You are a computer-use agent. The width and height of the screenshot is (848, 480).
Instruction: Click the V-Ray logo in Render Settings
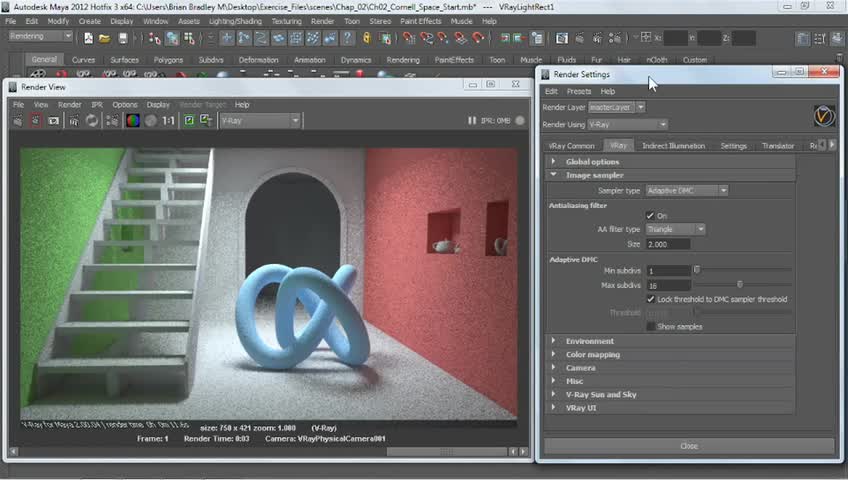pos(823,116)
